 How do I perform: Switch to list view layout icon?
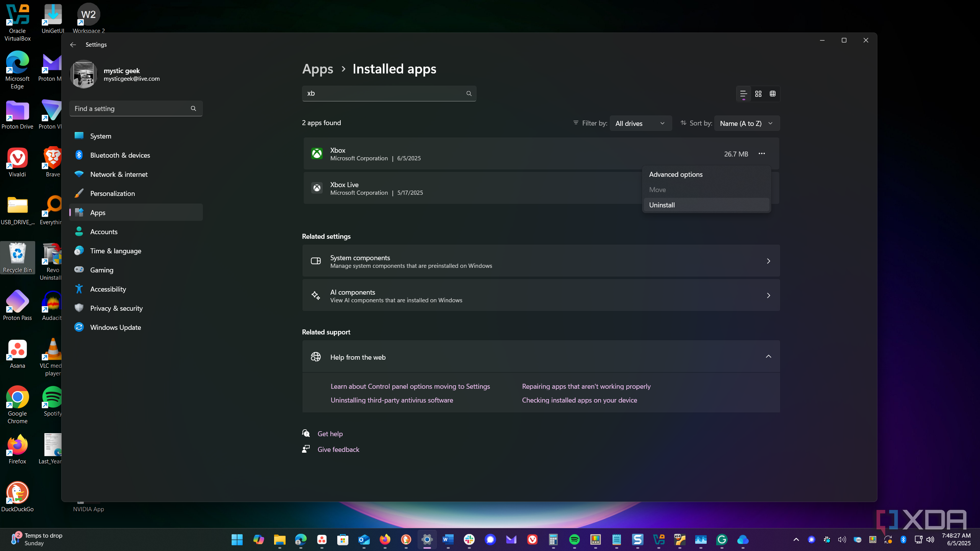pos(743,94)
